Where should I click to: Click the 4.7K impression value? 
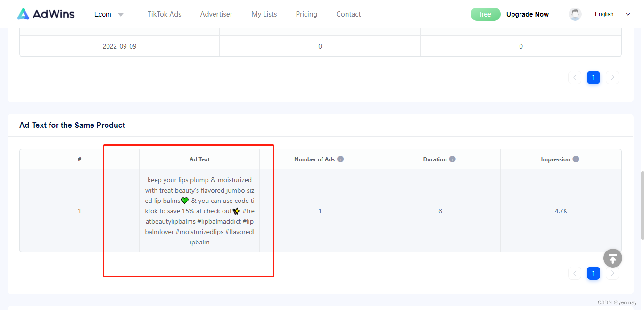pos(561,211)
